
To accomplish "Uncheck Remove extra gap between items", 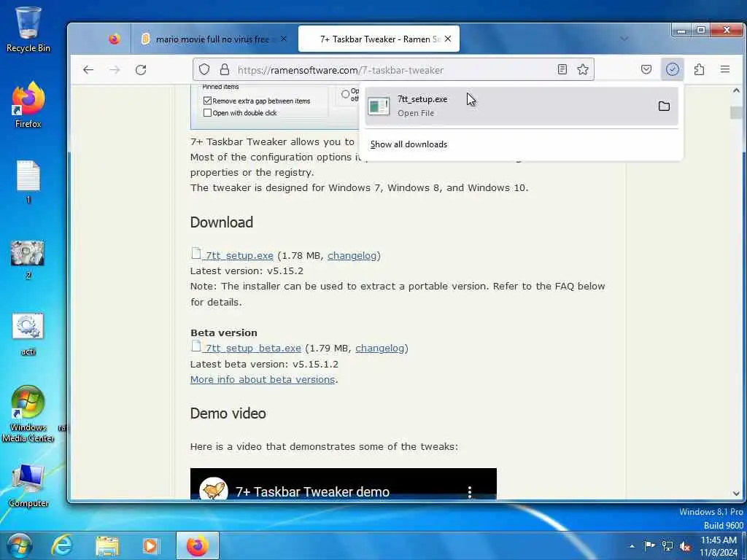I will point(207,101).
